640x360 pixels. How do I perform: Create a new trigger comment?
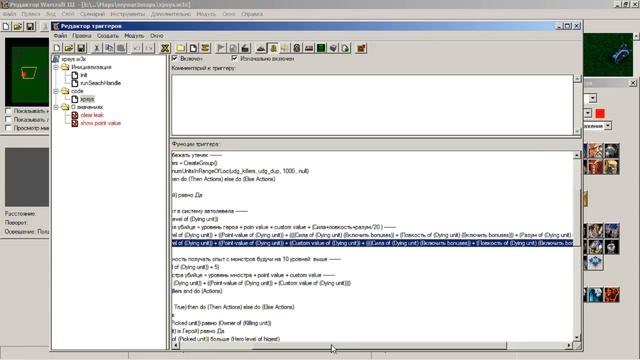(x=205, y=48)
